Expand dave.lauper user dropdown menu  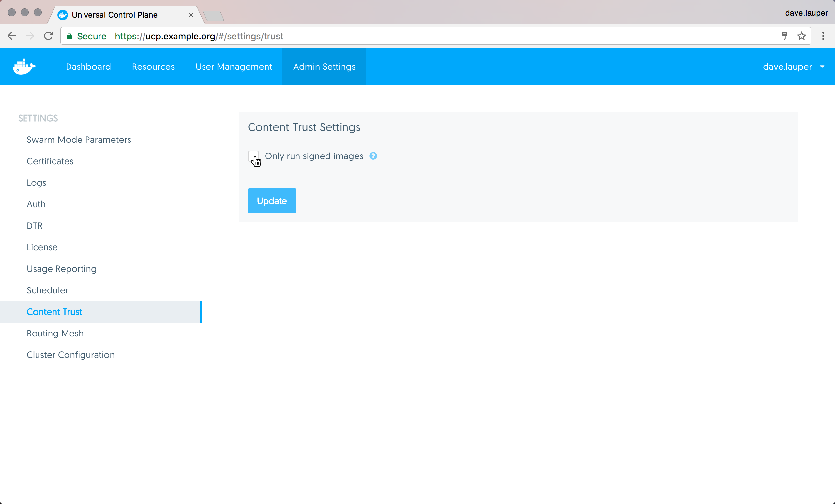coord(793,67)
